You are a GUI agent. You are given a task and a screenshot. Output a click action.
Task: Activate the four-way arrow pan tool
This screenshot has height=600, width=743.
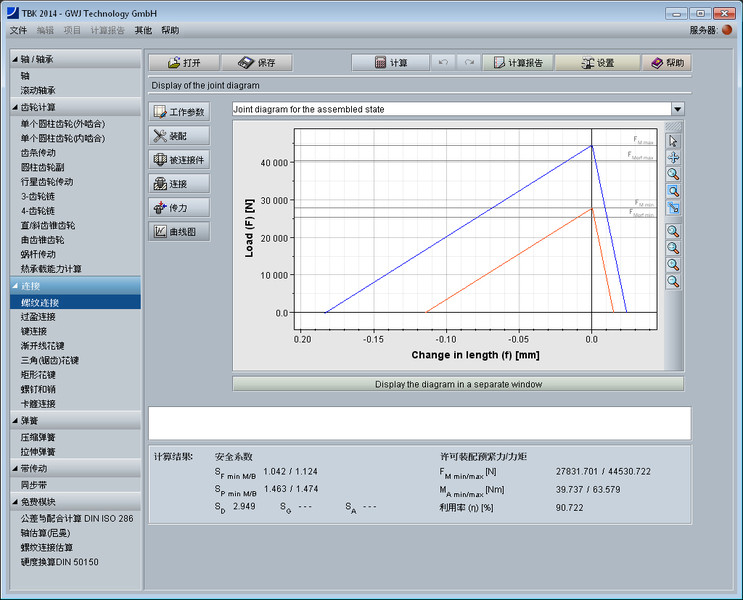click(673, 157)
